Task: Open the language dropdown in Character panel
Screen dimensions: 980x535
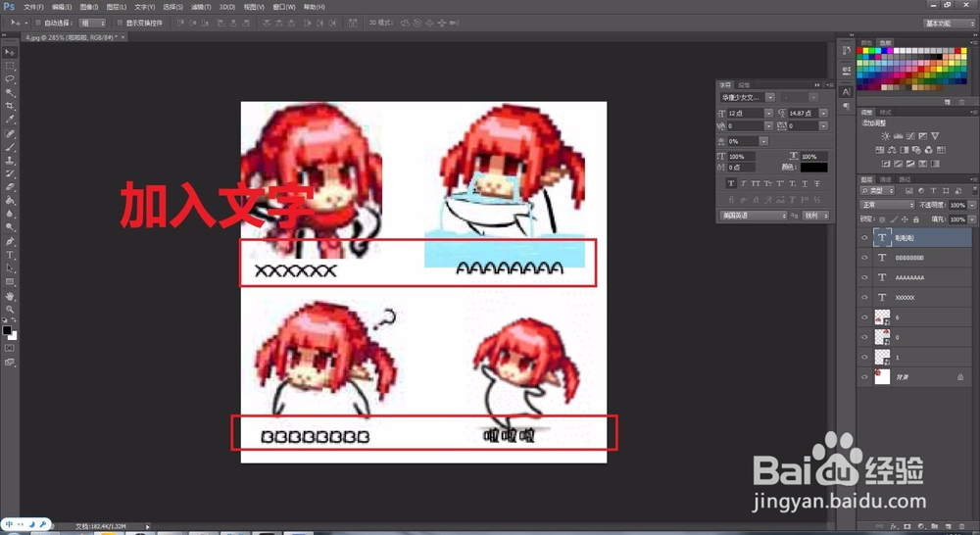Action: coord(753,216)
